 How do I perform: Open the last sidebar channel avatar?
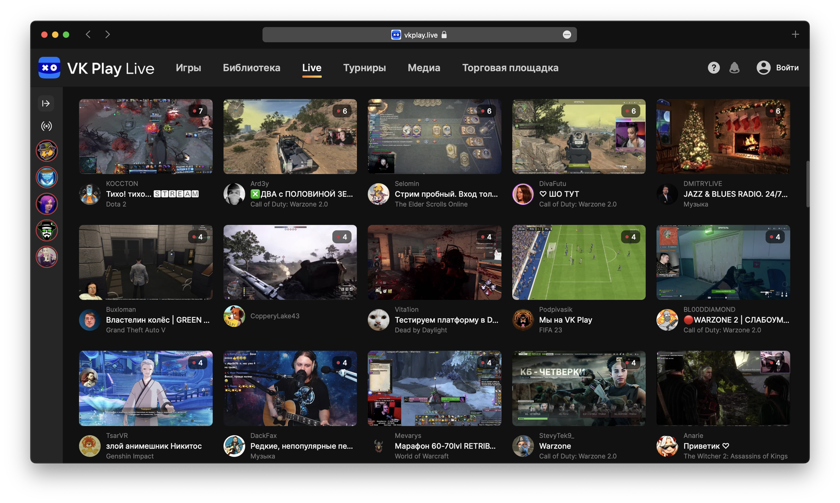[47, 257]
